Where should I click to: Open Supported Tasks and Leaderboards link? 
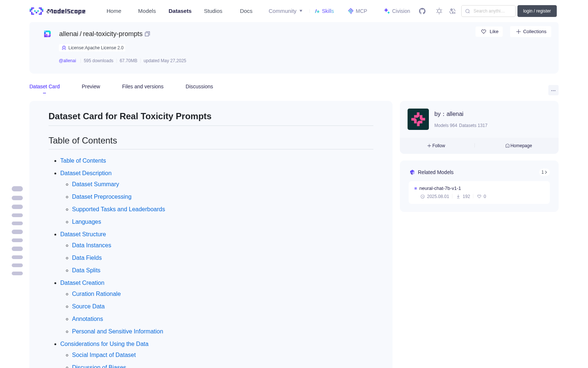[x=118, y=209]
